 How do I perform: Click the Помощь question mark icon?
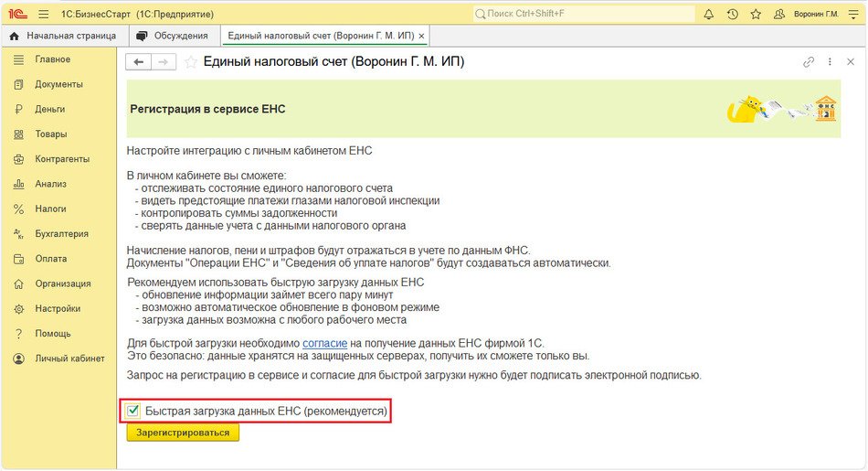coord(19,334)
